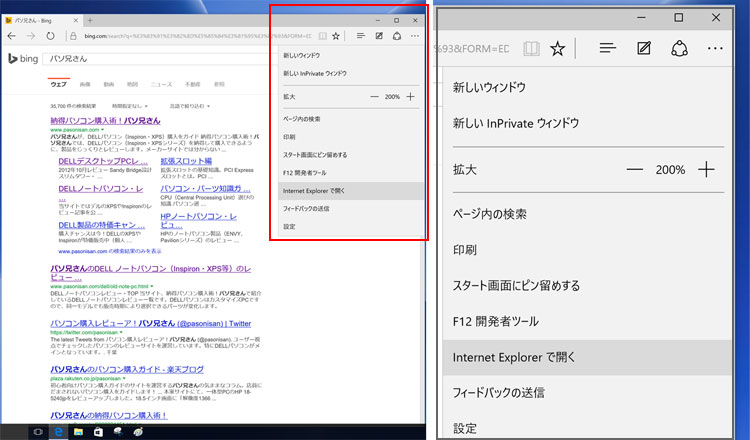
Task: Select フィードバックの送信 in the left menu
Action: [x=352, y=209]
